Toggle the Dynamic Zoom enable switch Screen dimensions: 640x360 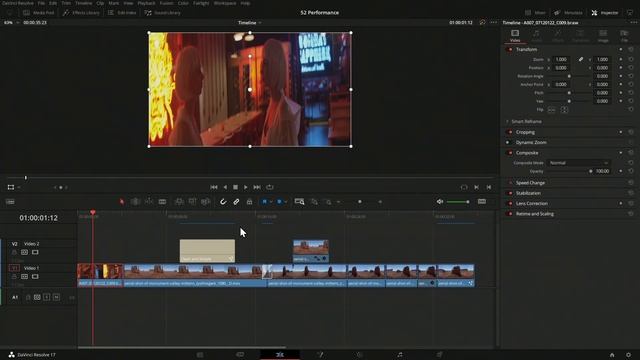pos(508,142)
